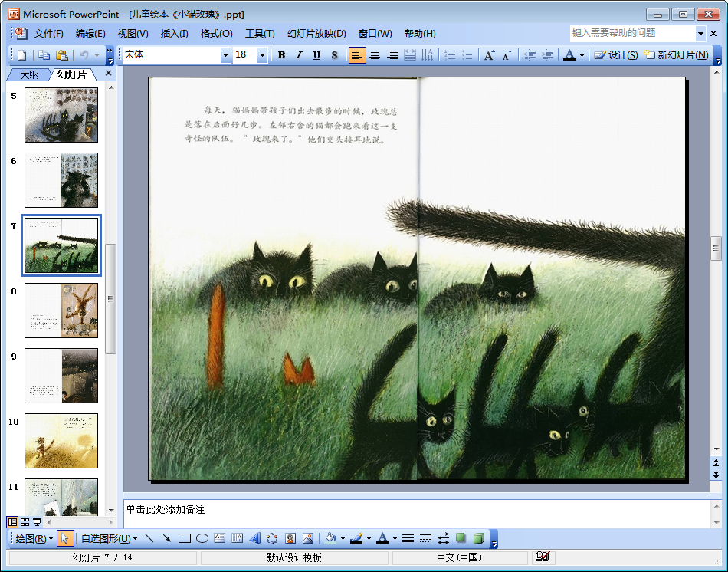Image resolution: width=728 pixels, height=572 pixels.
Task: Click the Copy icon in toolbar
Action: click(x=44, y=55)
